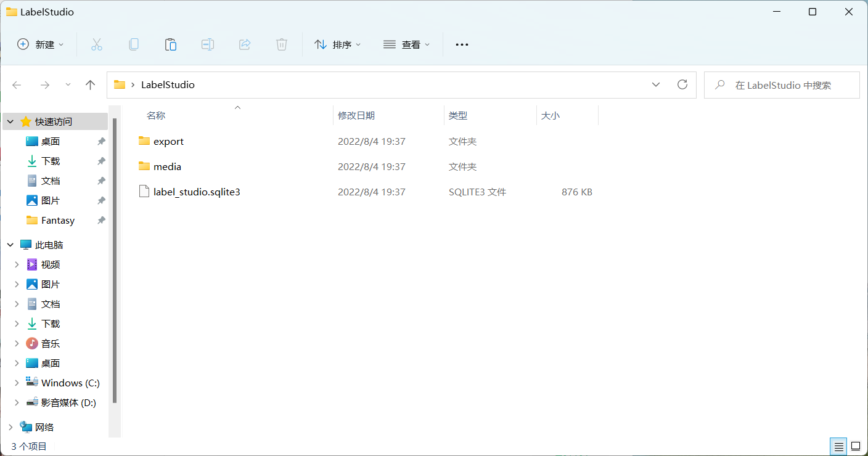
Task: Click the Cut scissors icon
Action: pyautogui.click(x=97, y=44)
